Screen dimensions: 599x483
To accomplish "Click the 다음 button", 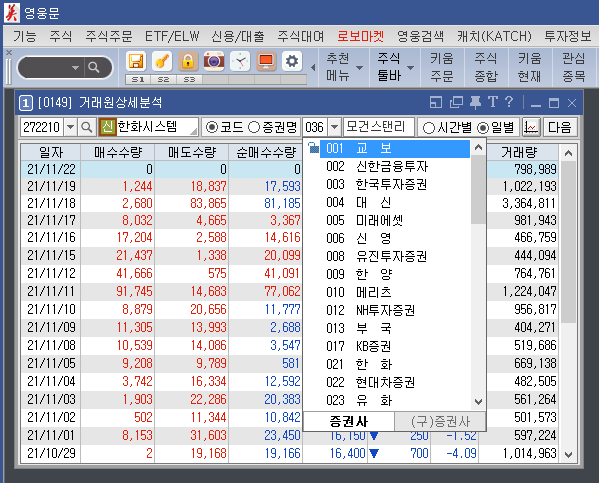I will click(x=559, y=127).
